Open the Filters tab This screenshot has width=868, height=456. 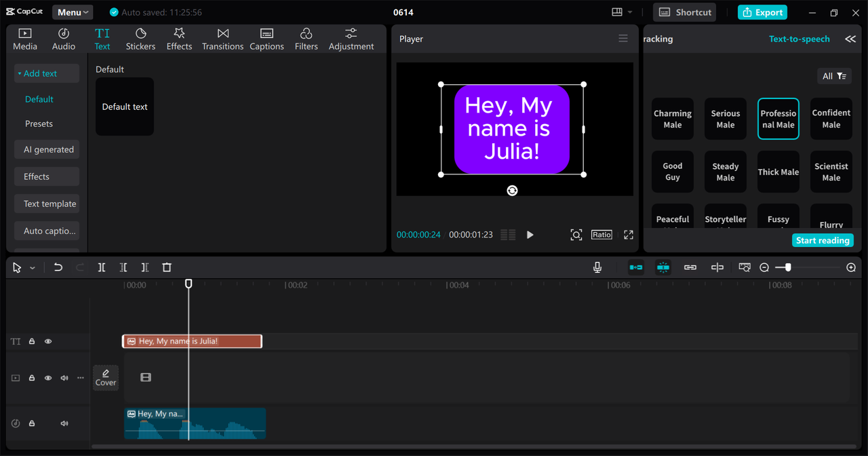point(306,39)
